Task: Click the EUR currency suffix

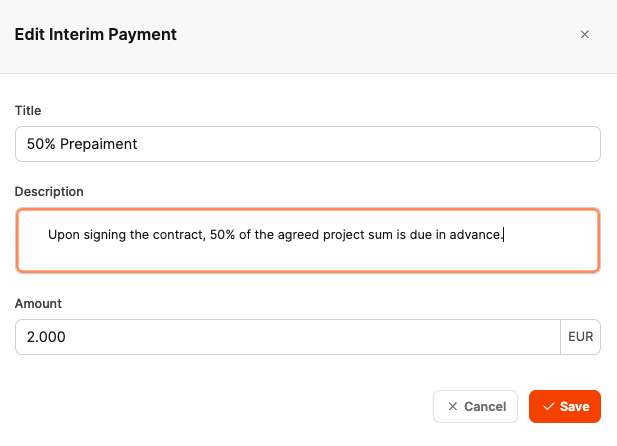Action: pos(580,337)
